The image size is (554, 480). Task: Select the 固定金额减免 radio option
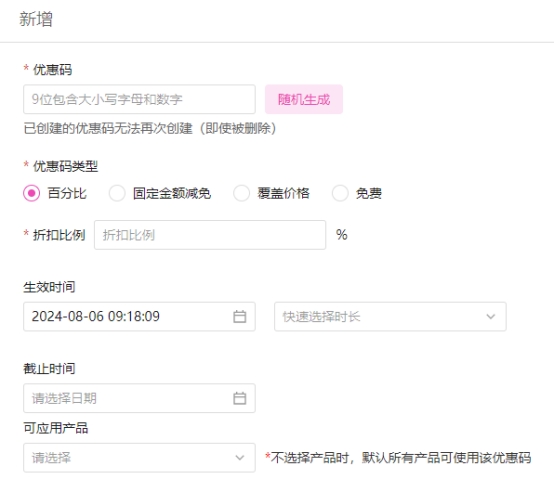pos(117,193)
